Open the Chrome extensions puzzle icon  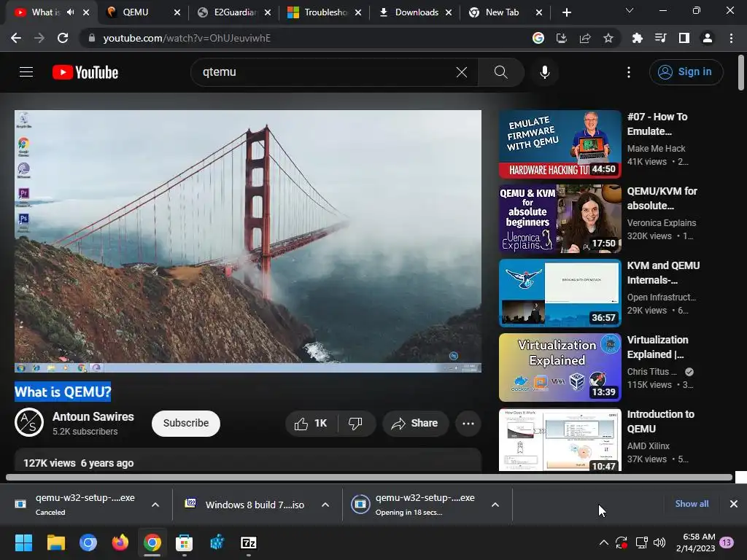click(637, 38)
